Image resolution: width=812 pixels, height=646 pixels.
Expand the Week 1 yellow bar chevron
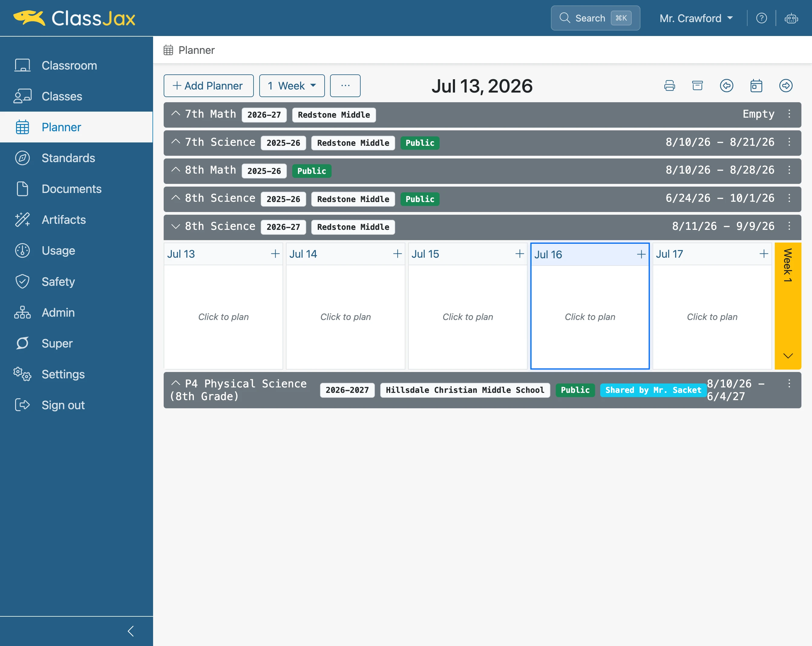pos(788,356)
